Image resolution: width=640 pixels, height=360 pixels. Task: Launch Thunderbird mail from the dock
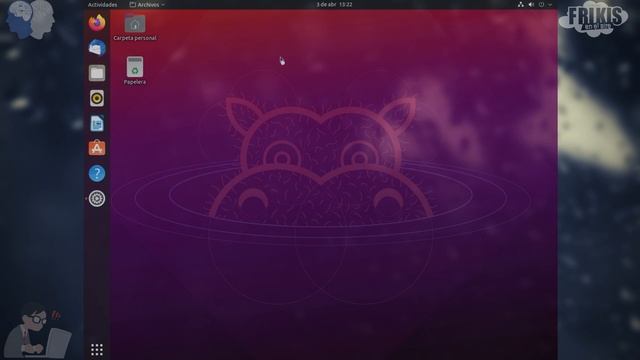[x=97, y=48]
